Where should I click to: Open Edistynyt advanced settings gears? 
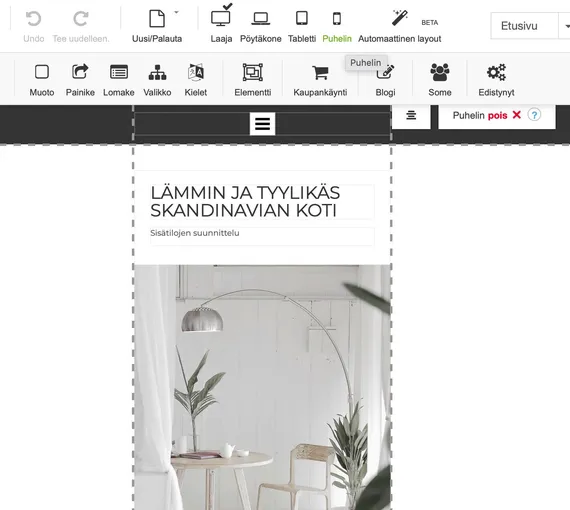click(496, 72)
